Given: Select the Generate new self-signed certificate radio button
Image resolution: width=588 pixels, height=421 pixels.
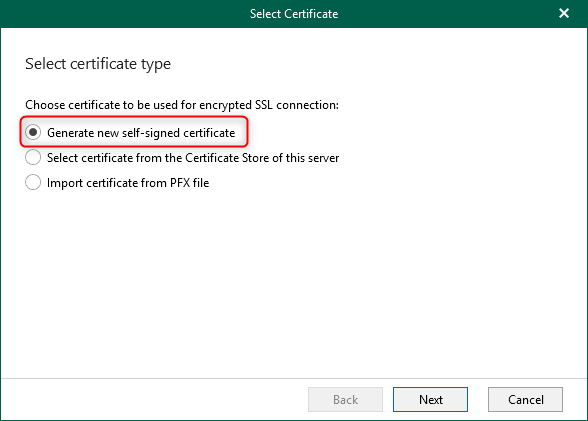Looking at the screenshot, I should [x=33, y=132].
